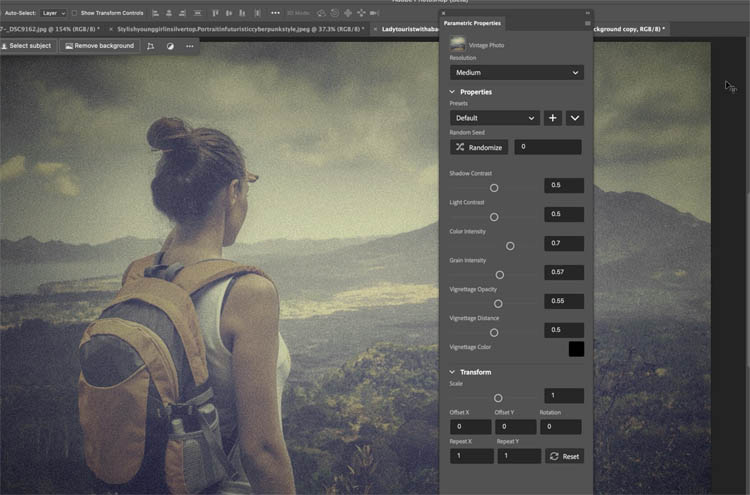Click the align vertical centers icon
Viewport: 750px width, 495px height.
point(229,13)
